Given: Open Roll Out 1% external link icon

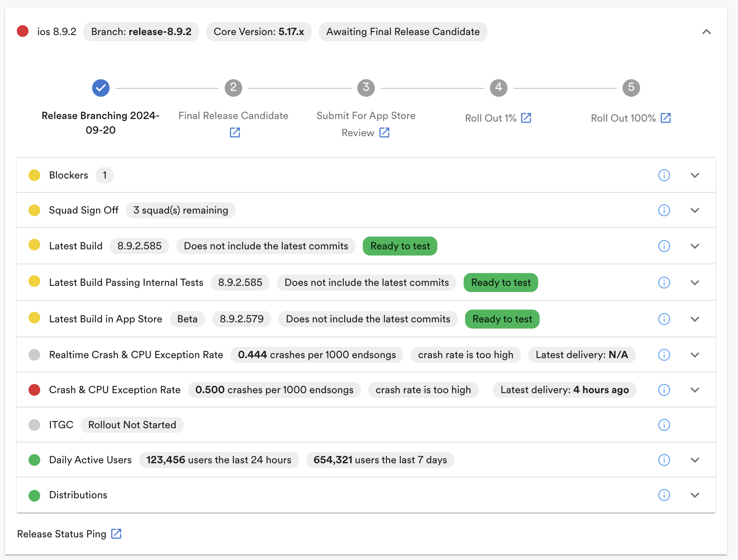Looking at the screenshot, I should point(526,118).
